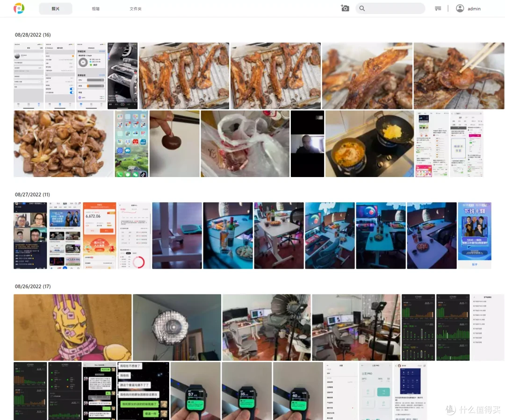505x420 pixels.
Task: Open the 照片 tab
Action: click(55, 9)
